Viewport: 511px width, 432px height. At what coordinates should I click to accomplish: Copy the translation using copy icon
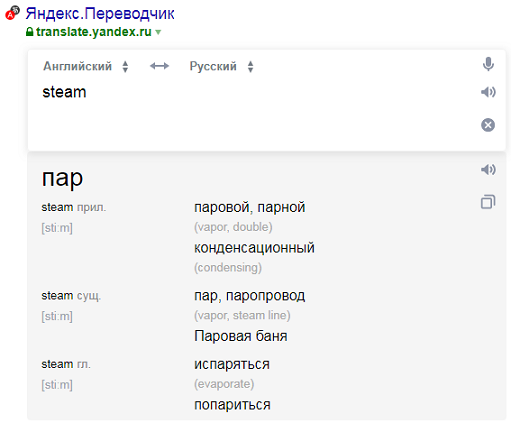[x=488, y=202]
